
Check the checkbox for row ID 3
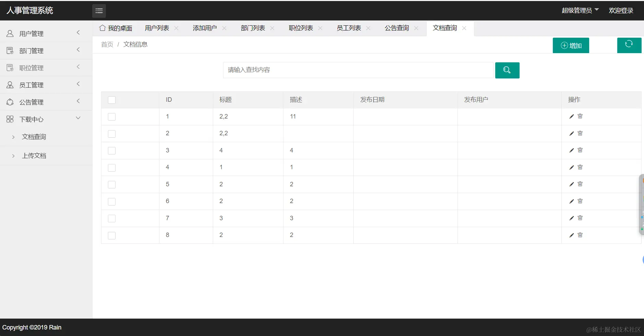coord(112,151)
